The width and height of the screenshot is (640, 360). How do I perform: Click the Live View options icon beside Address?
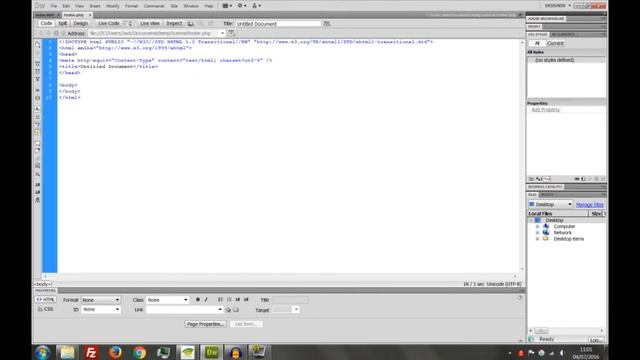point(231,33)
